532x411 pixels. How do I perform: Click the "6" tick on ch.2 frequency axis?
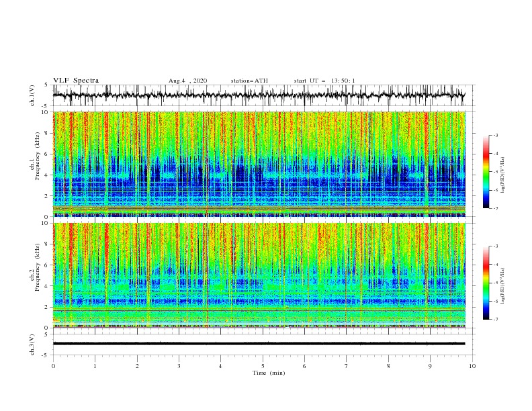click(x=46, y=265)
